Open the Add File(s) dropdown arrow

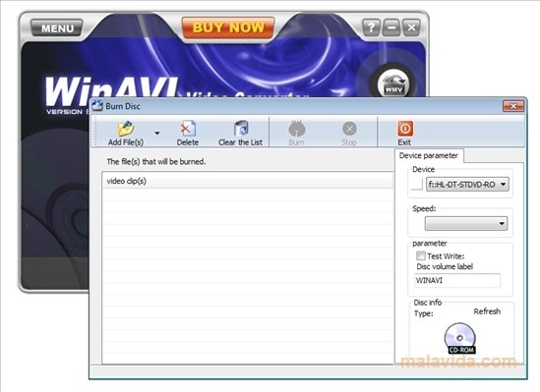[157, 133]
